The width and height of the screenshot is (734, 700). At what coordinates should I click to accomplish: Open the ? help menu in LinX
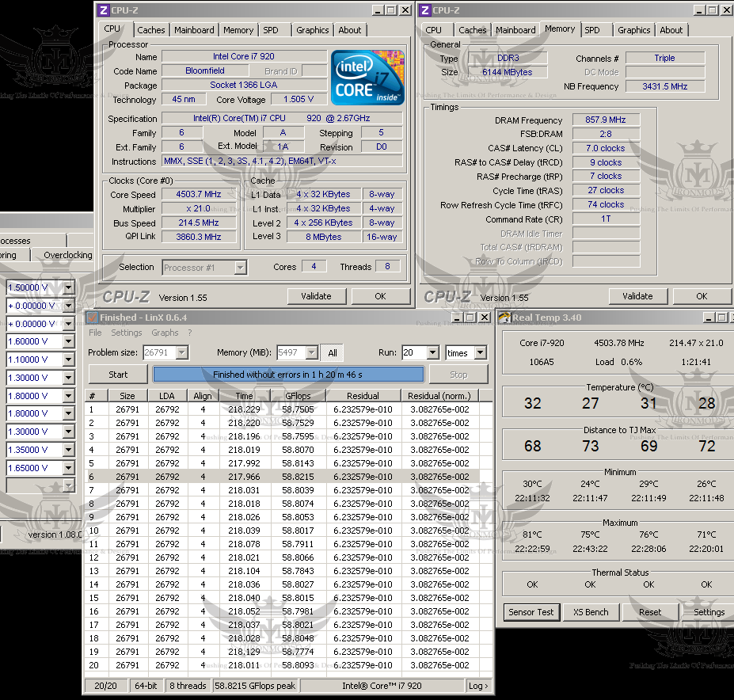189,333
